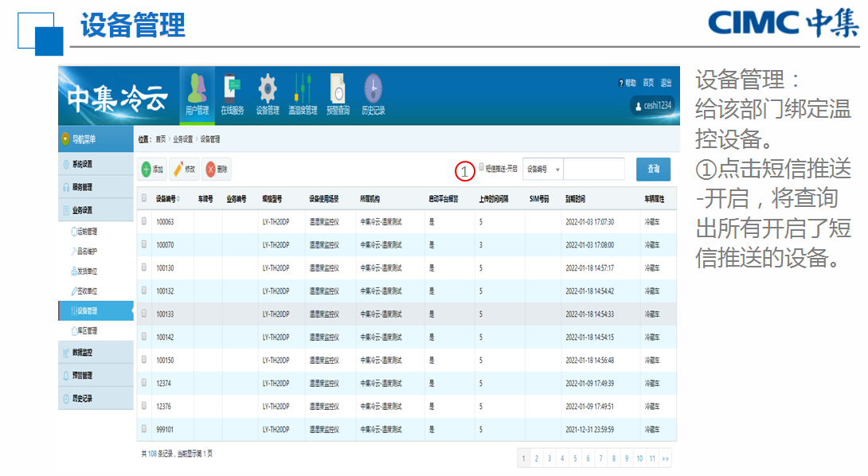Open the 设备编号 search field dropdown
This screenshot has width=868, height=476.
click(x=543, y=170)
